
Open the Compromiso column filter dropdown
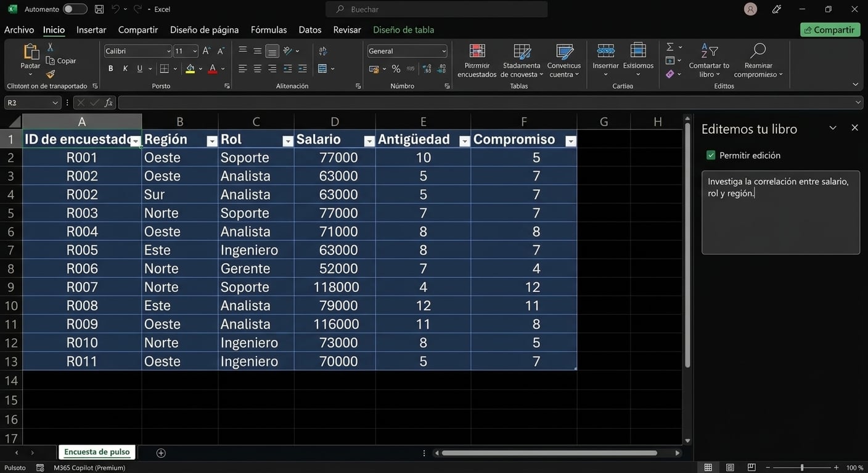coord(571,142)
